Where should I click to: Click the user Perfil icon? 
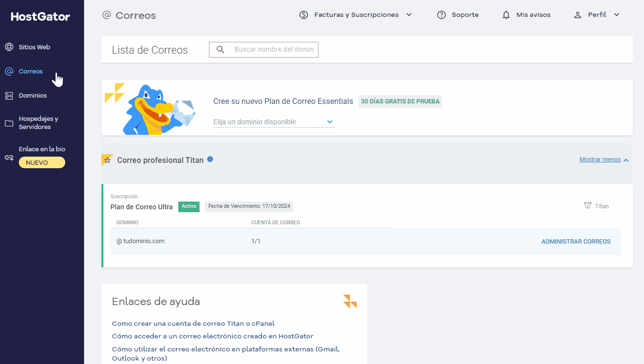coord(577,15)
